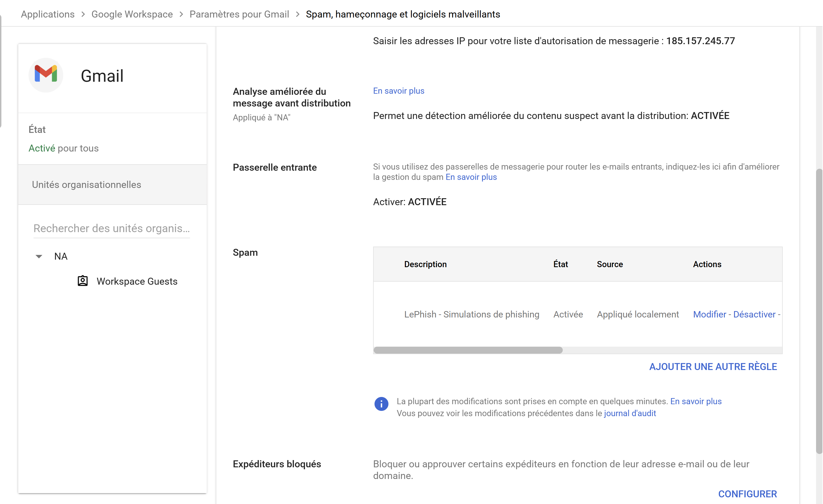Click the spam table horizontal scrollbar
Image resolution: width=823 pixels, height=504 pixels.
pyautogui.click(x=468, y=350)
